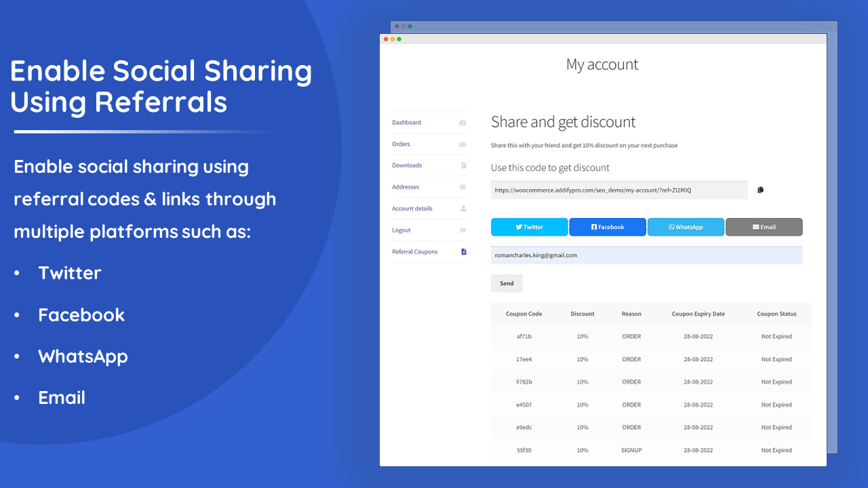Click the Coupon Expiry Date column header
Screen dimensions: 868x488
coord(698,314)
